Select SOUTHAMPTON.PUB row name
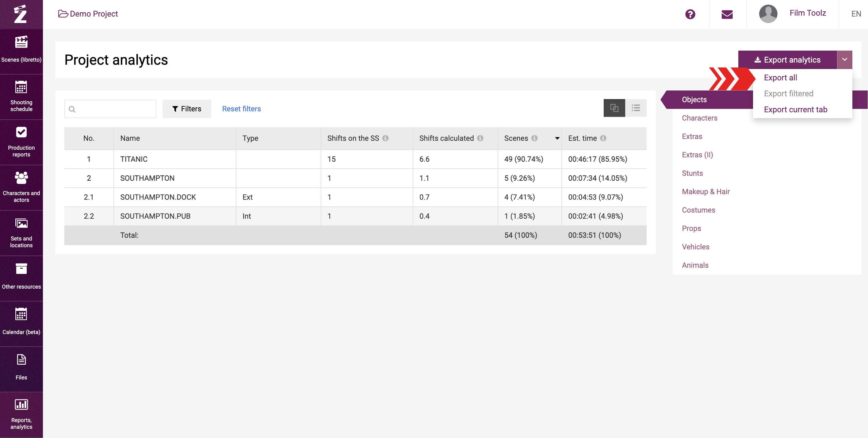This screenshot has height=438, width=868. (x=155, y=216)
